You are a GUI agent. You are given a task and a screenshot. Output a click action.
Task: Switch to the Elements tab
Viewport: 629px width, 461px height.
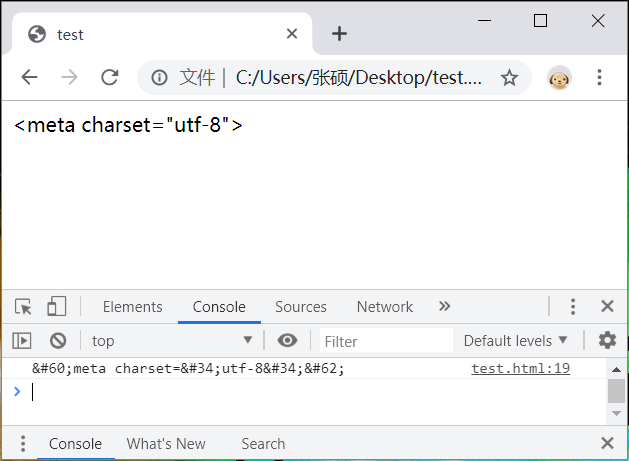[132, 307]
